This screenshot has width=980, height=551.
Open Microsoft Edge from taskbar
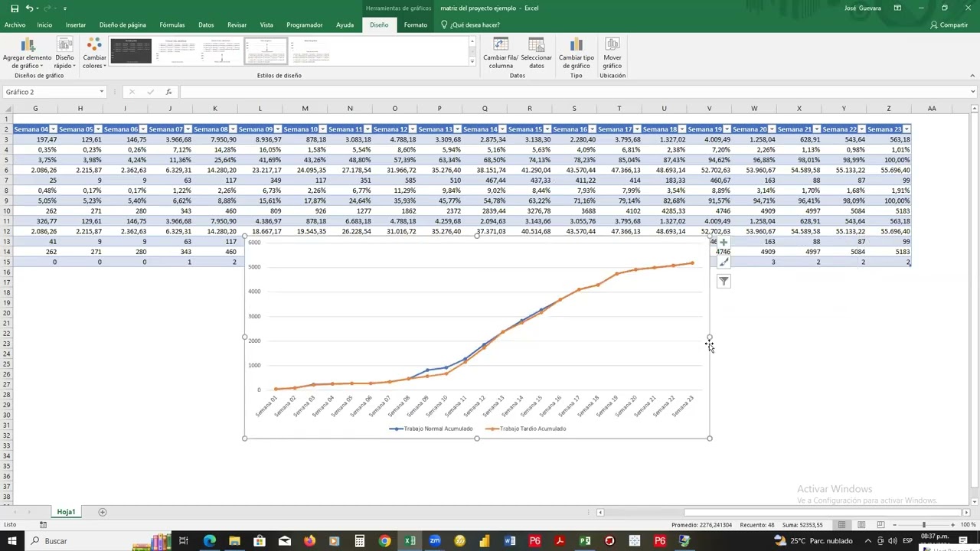[210, 541]
